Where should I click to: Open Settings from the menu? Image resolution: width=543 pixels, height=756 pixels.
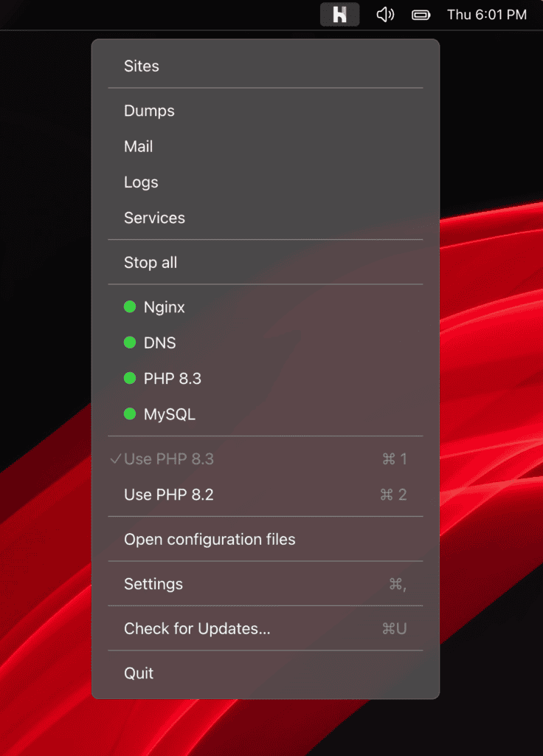(153, 584)
